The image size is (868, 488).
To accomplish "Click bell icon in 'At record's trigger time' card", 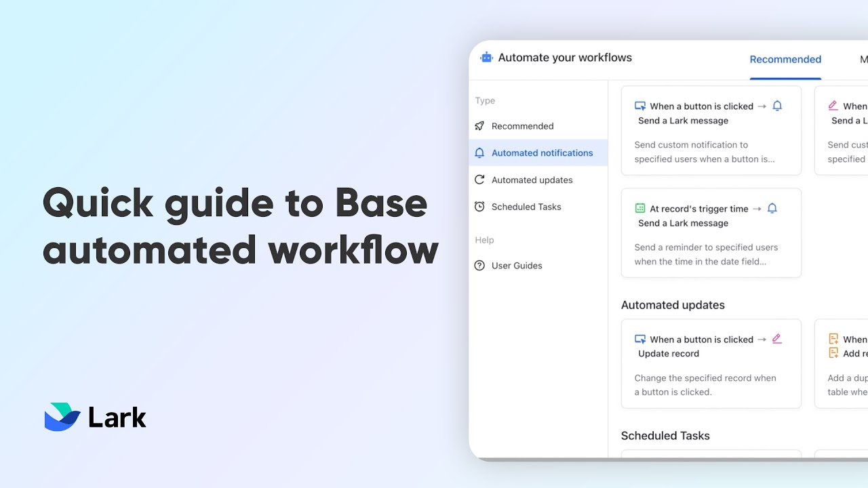I will coord(772,208).
